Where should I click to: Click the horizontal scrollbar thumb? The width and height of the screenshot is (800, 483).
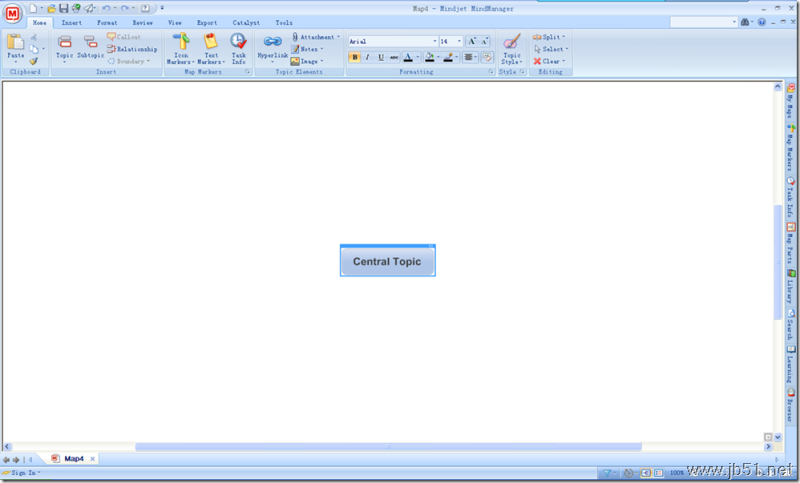(388, 447)
